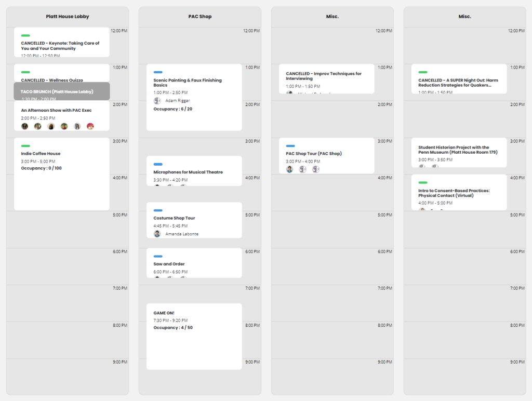Select the Platt House Lobby column header
Image resolution: width=532 pixels, height=401 pixels.
click(x=68, y=16)
